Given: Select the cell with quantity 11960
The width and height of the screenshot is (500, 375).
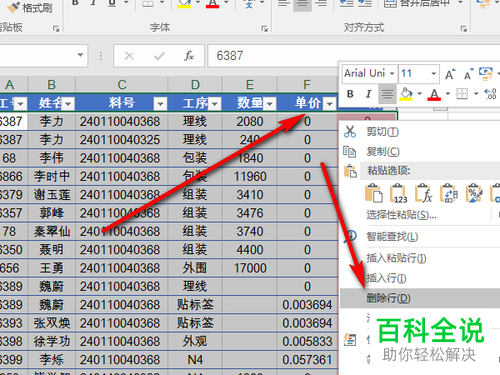Looking at the screenshot, I should (x=250, y=176).
